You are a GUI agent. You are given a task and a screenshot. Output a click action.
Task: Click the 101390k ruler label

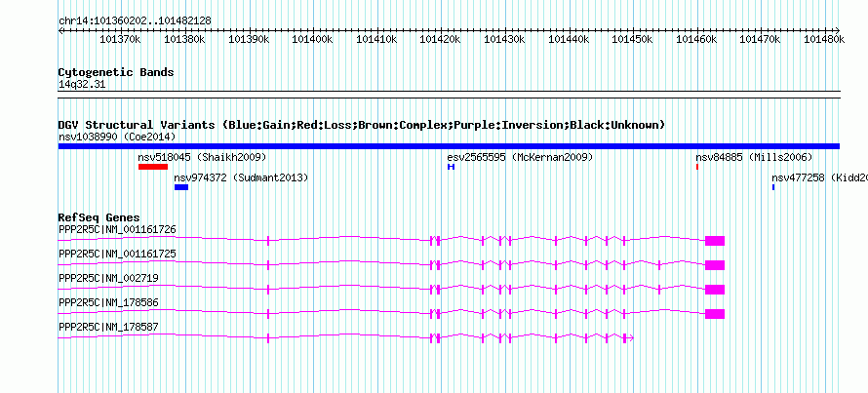pos(249,39)
